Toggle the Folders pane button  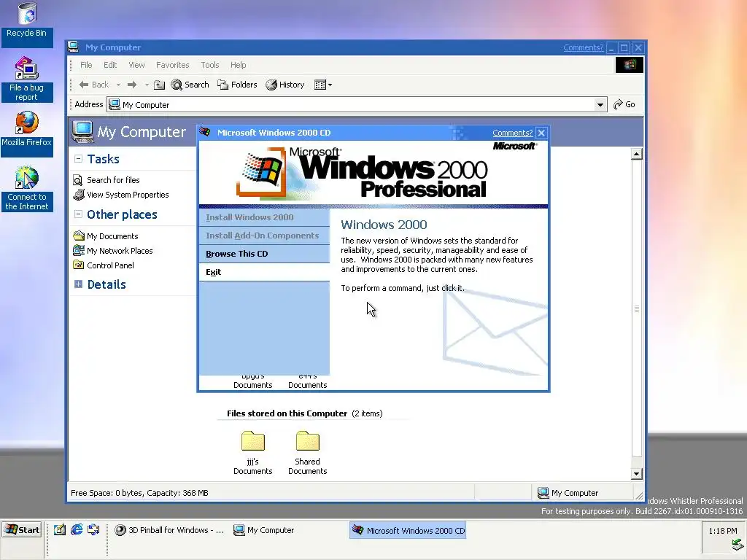(237, 85)
